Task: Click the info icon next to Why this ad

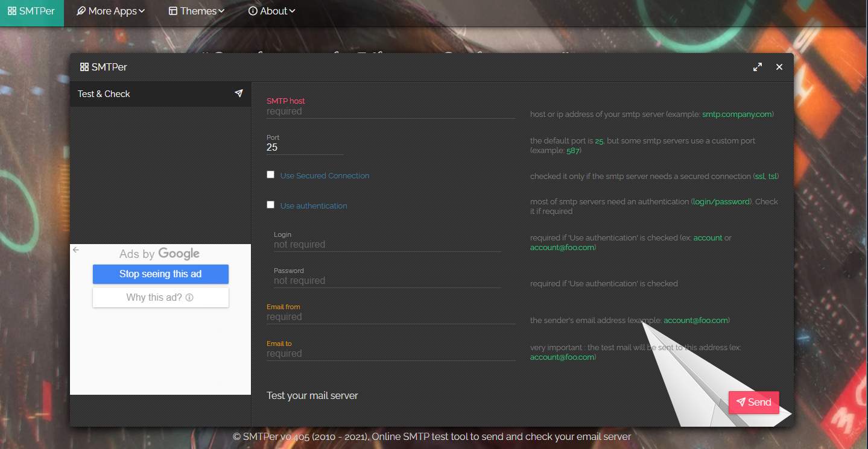Action: point(189,297)
